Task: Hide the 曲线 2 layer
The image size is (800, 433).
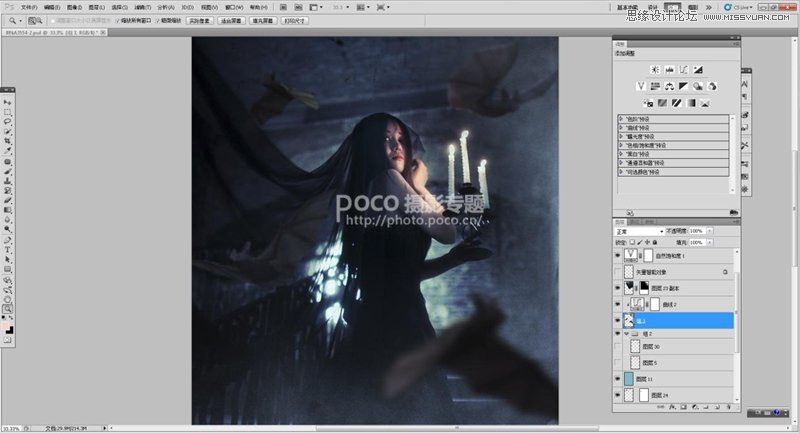Action: [x=618, y=304]
